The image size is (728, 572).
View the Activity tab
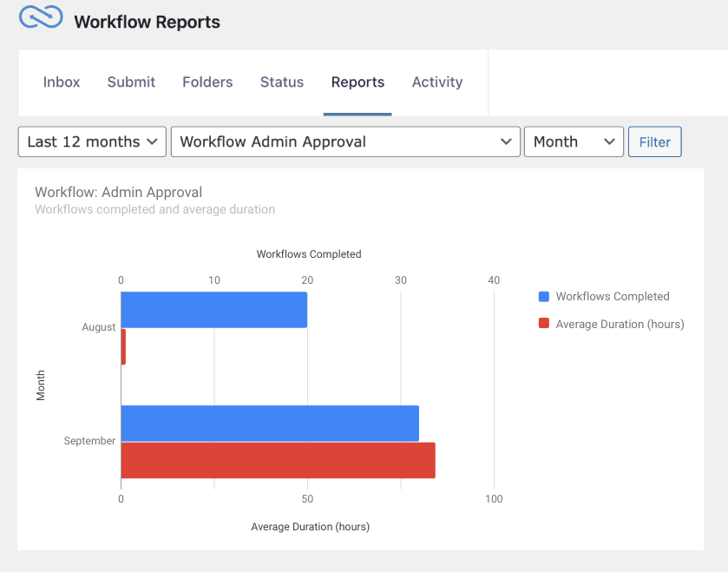[437, 82]
